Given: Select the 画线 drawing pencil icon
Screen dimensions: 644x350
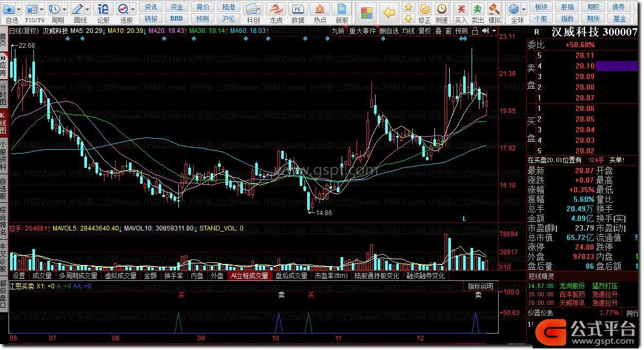Looking at the screenshot, I should tap(77, 9).
